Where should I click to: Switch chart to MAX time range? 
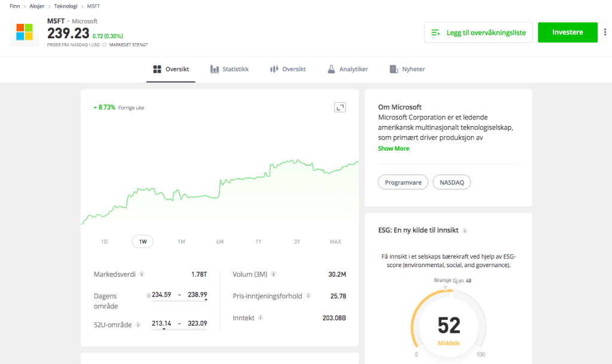pyautogui.click(x=335, y=241)
